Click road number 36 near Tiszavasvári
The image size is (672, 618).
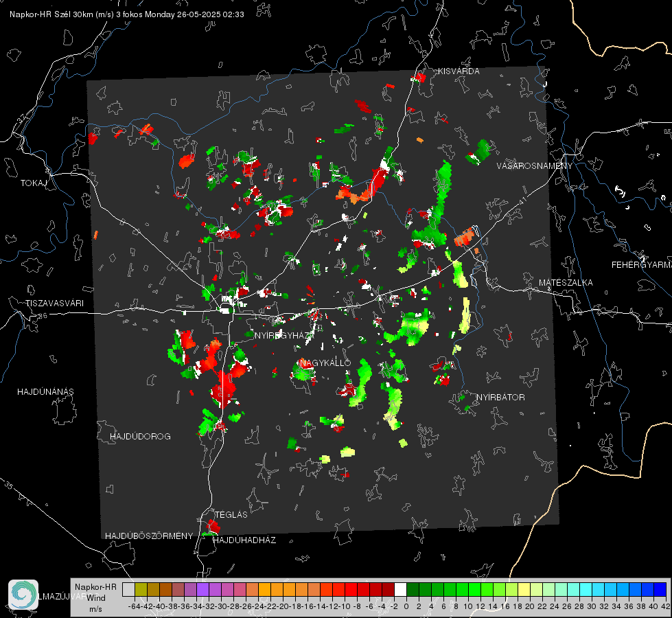coord(43,316)
